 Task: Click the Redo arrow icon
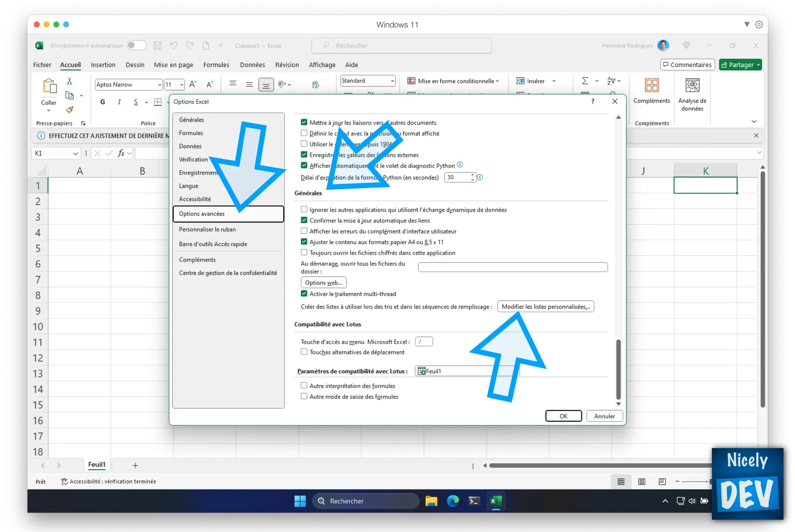[190, 45]
